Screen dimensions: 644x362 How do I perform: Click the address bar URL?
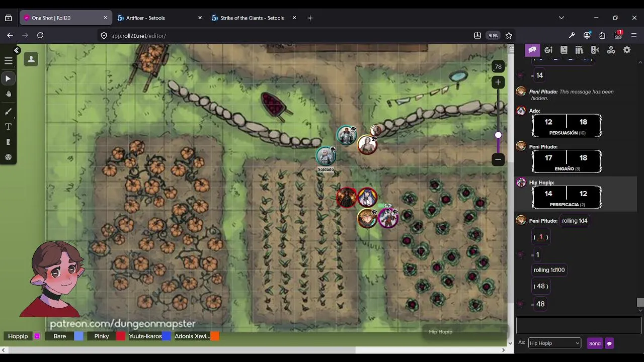[138, 36]
